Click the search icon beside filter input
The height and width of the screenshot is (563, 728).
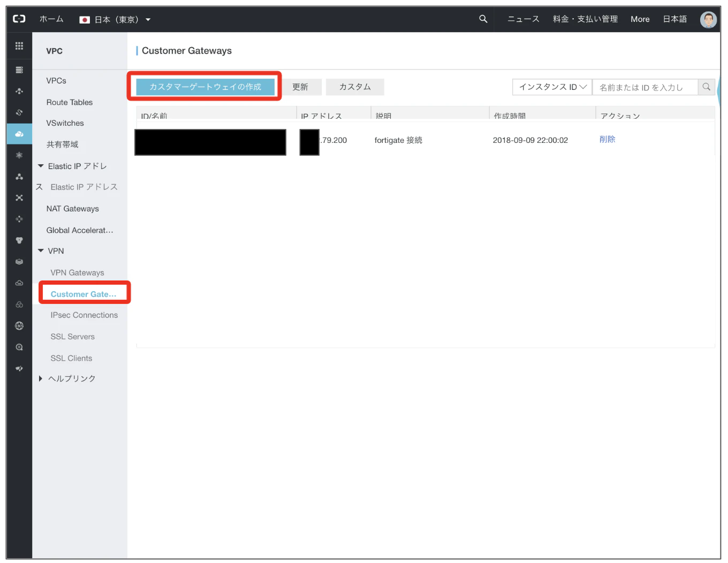pyautogui.click(x=707, y=87)
